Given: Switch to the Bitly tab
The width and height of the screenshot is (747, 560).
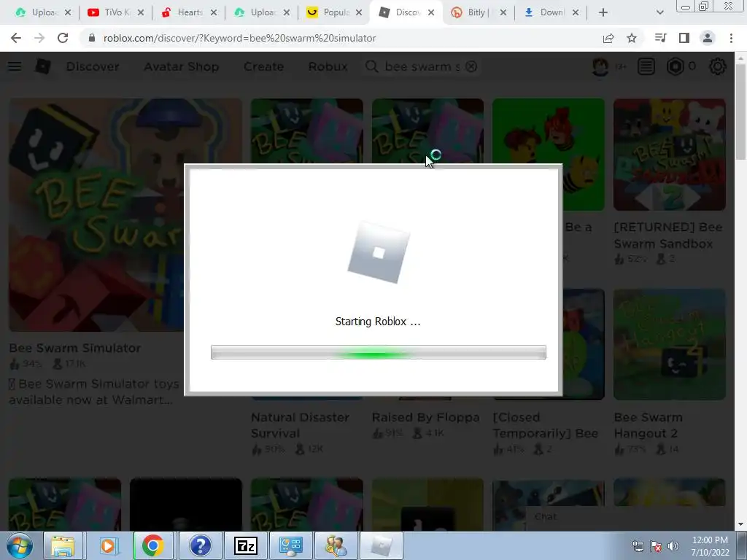Looking at the screenshot, I should 479,12.
